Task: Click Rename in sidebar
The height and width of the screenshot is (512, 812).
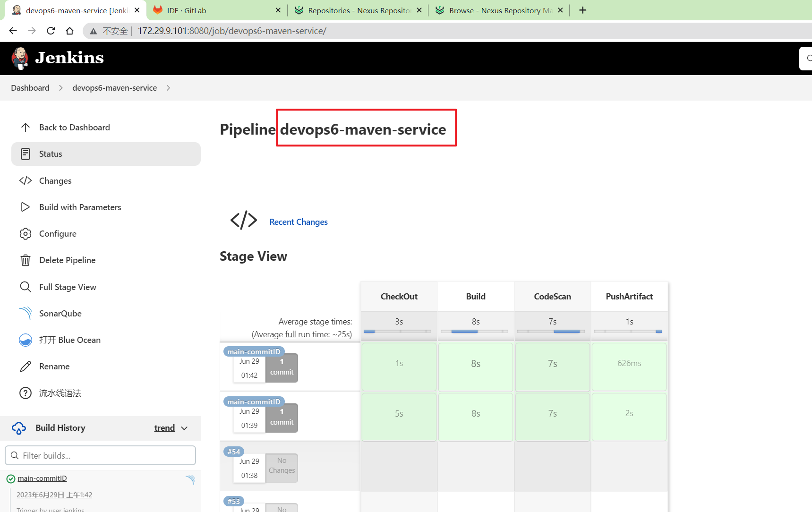Action: [x=54, y=367]
